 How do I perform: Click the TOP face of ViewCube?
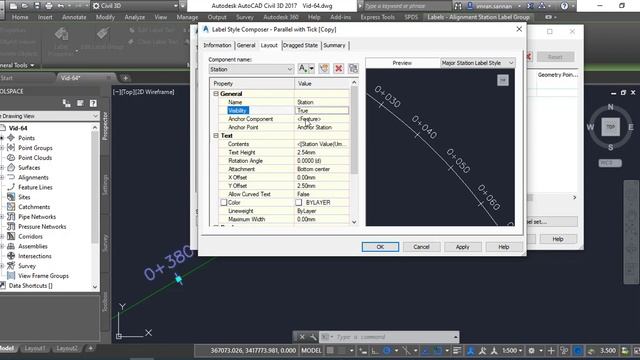pyautogui.click(x=610, y=127)
